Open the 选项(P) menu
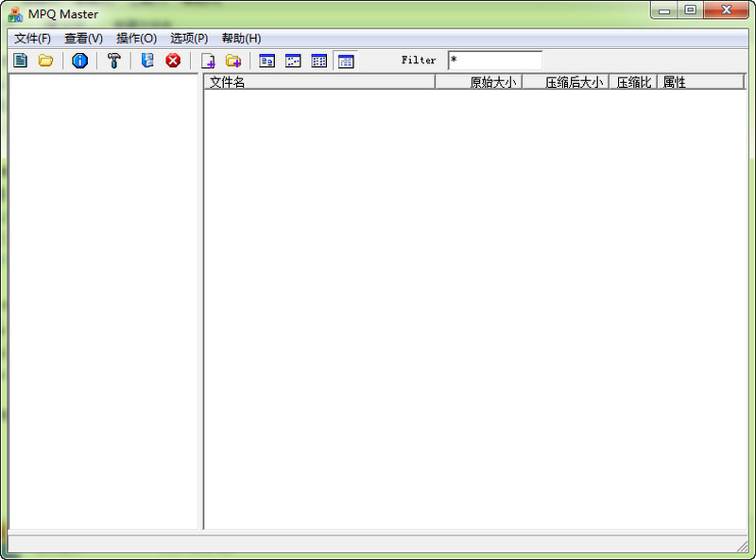 pos(189,38)
